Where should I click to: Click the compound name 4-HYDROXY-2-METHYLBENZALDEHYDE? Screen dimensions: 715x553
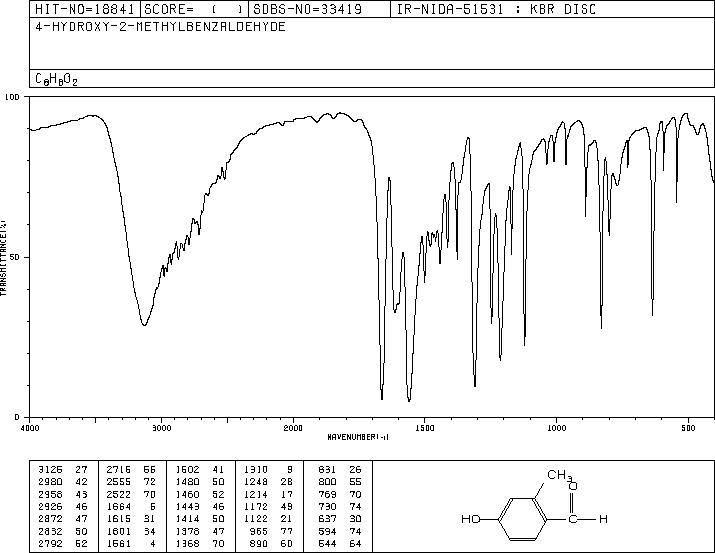[x=161, y=26]
